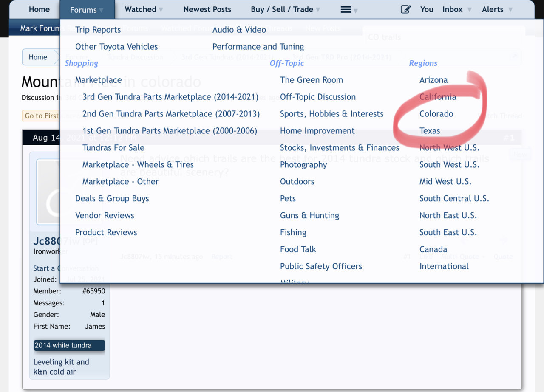This screenshot has height=392, width=544.
Task: Open Guns & Hunting forum
Action: point(309,216)
